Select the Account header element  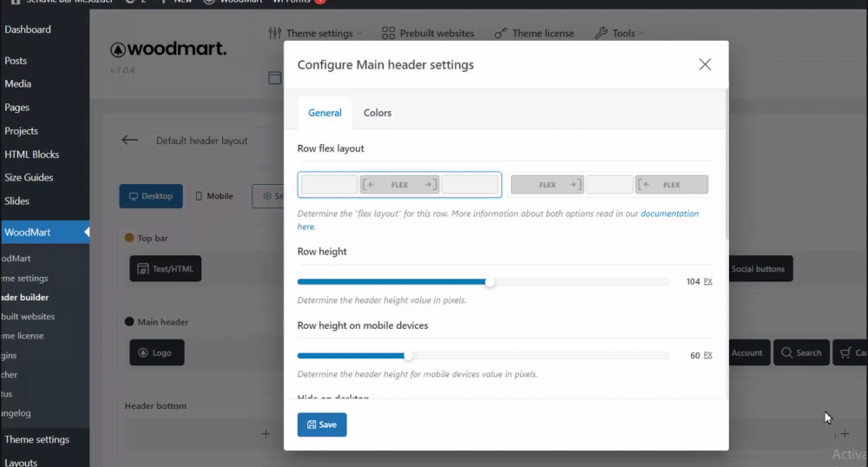[749, 352]
